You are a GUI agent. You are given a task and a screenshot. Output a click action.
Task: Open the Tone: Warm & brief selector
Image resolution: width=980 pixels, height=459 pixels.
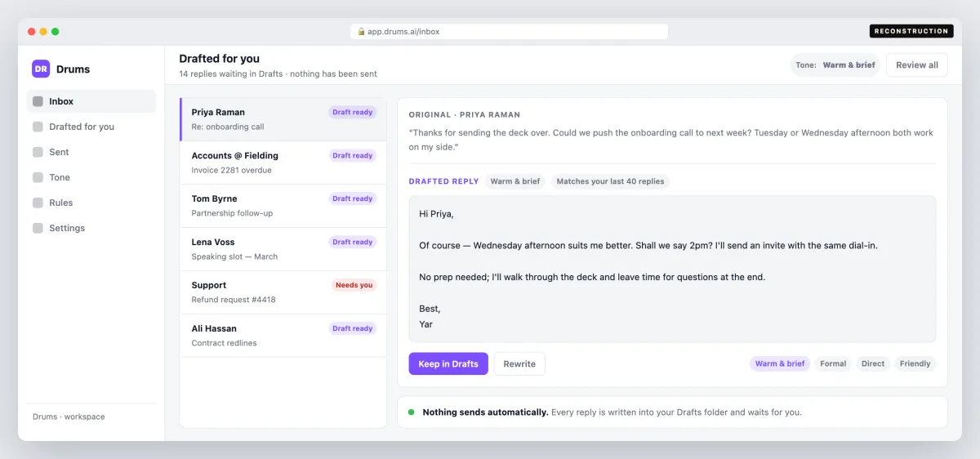[835, 65]
